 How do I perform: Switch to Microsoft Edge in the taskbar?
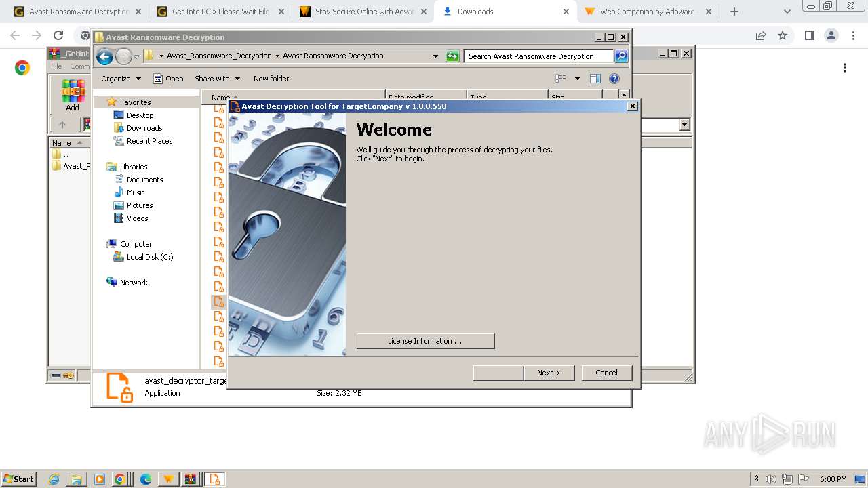145,479
